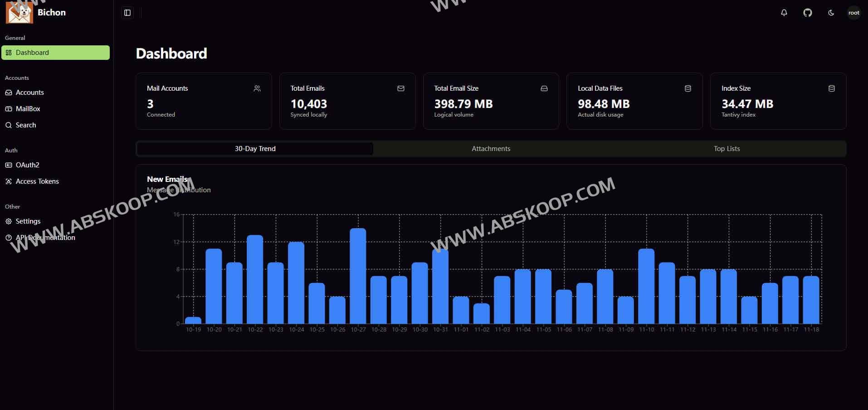Click the Total Emails envelope icon

coord(401,88)
